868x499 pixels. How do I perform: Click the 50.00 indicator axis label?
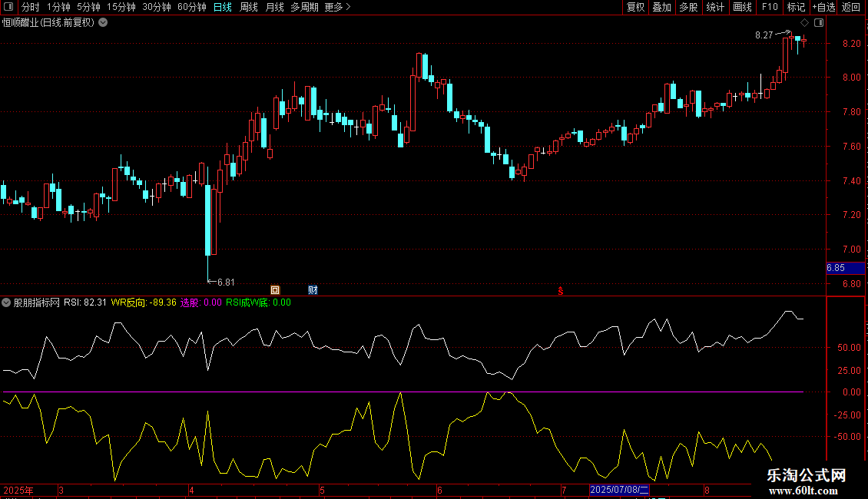(x=849, y=348)
